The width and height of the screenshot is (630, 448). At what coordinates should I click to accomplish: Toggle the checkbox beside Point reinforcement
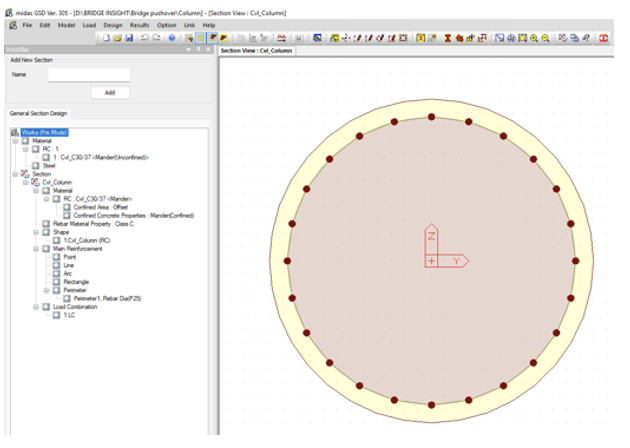click(x=55, y=256)
